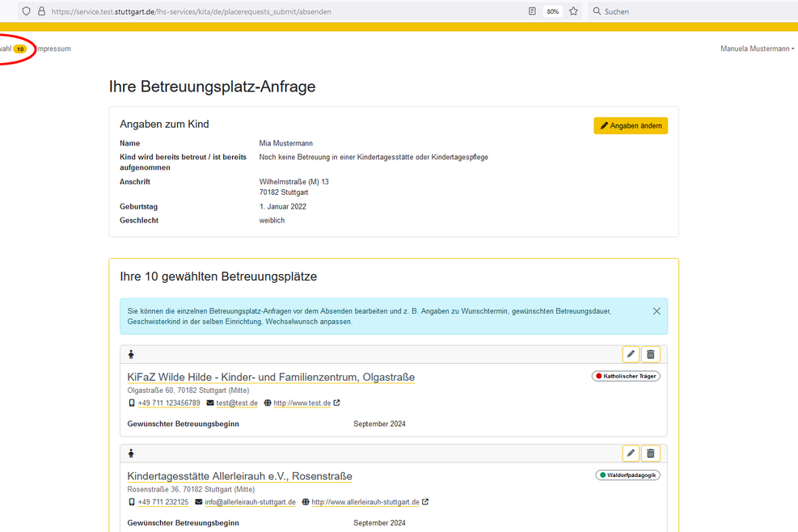Open the Impressum menu item
This screenshot has width=798, height=532.
[x=53, y=49]
